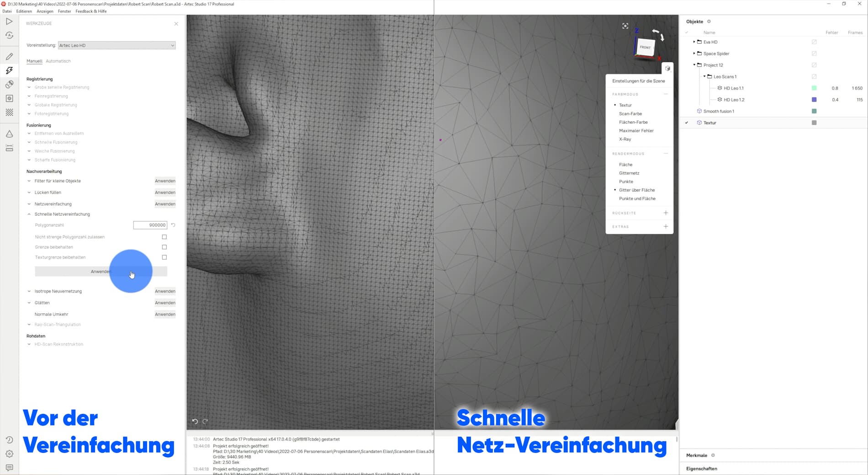Select the Scan (play) tool icon
This screenshot has height=475, width=868.
[x=9, y=21]
